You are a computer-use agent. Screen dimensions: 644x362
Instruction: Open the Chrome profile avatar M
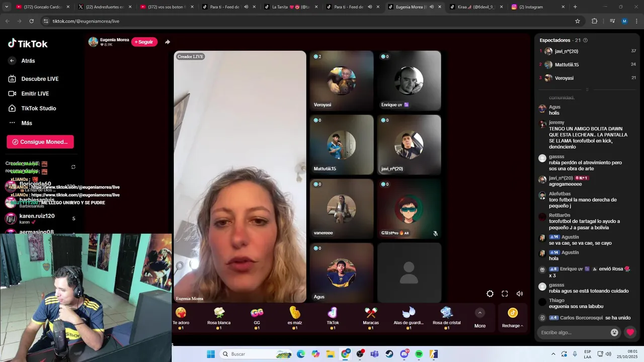point(624,21)
